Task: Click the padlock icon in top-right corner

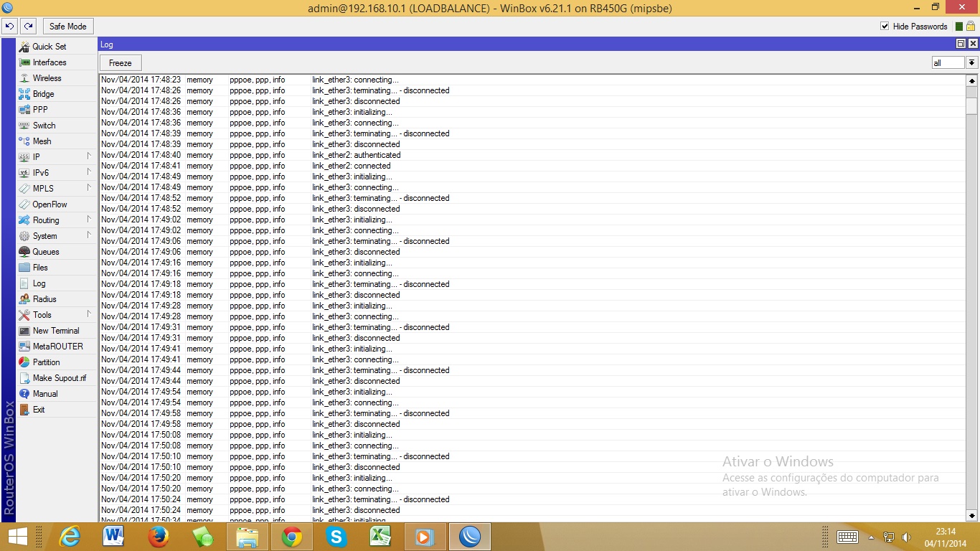Action: (971, 27)
